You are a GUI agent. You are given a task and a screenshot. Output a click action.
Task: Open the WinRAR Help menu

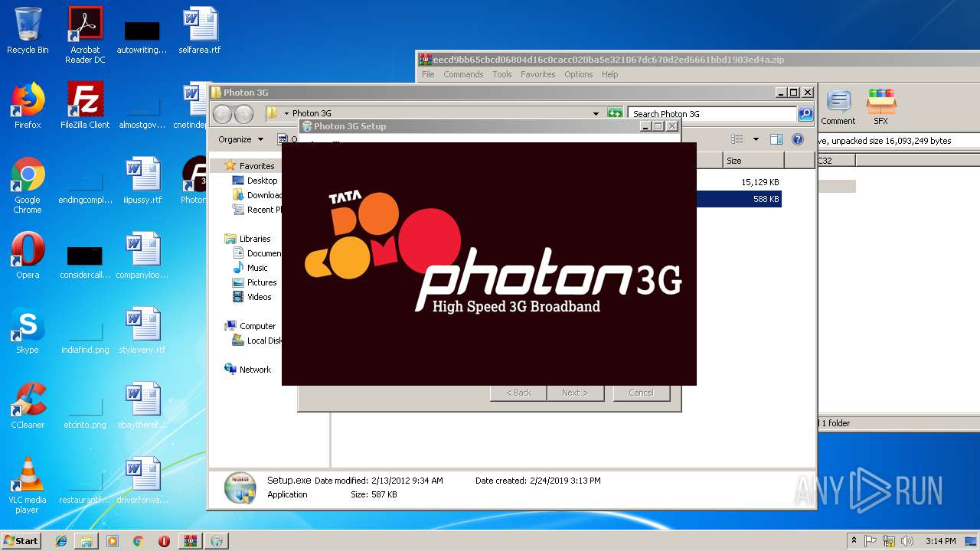[610, 74]
